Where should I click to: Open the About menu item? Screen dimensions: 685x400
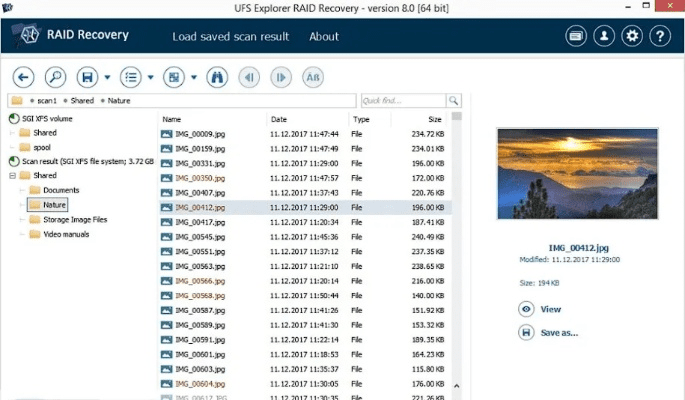(323, 37)
